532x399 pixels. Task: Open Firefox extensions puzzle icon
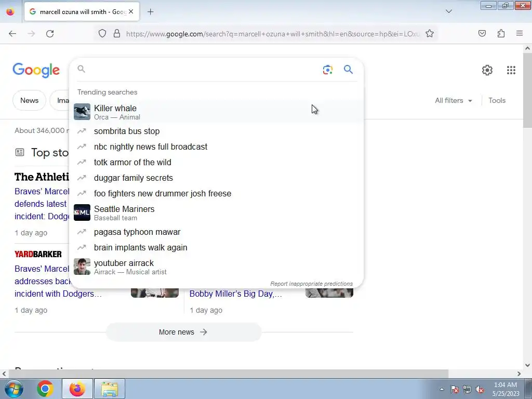point(501,33)
